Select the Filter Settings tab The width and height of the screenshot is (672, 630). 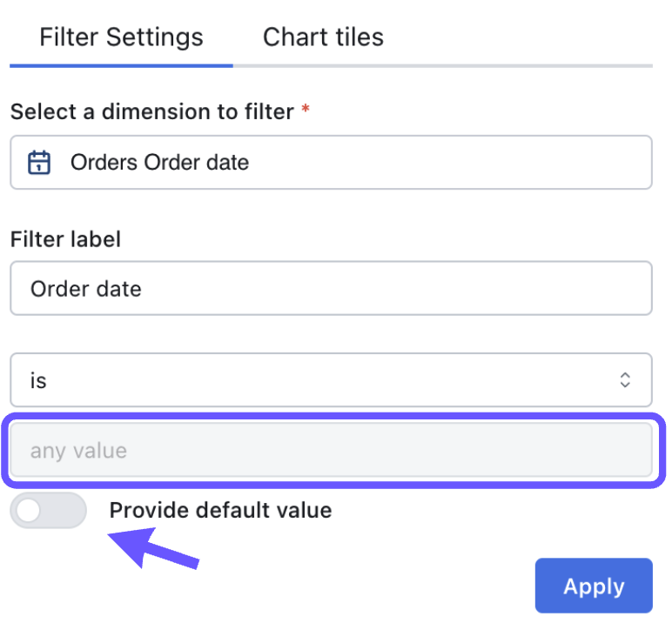pyautogui.click(x=121, y=37)
